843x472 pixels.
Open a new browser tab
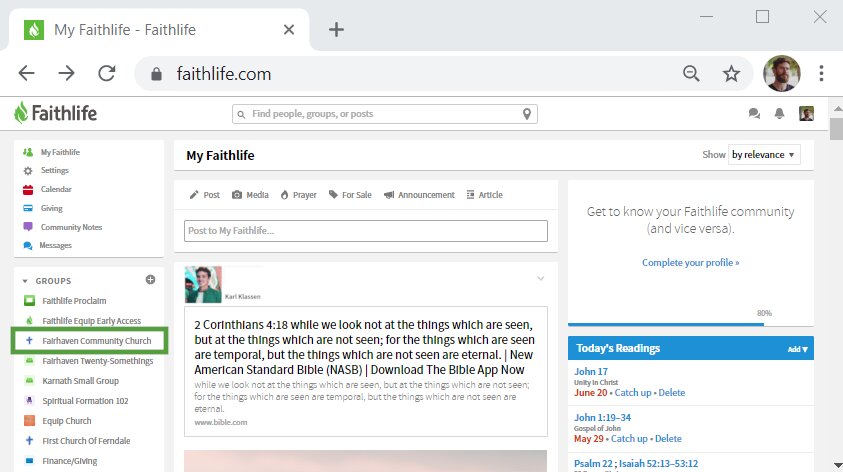tap(336, 30)
